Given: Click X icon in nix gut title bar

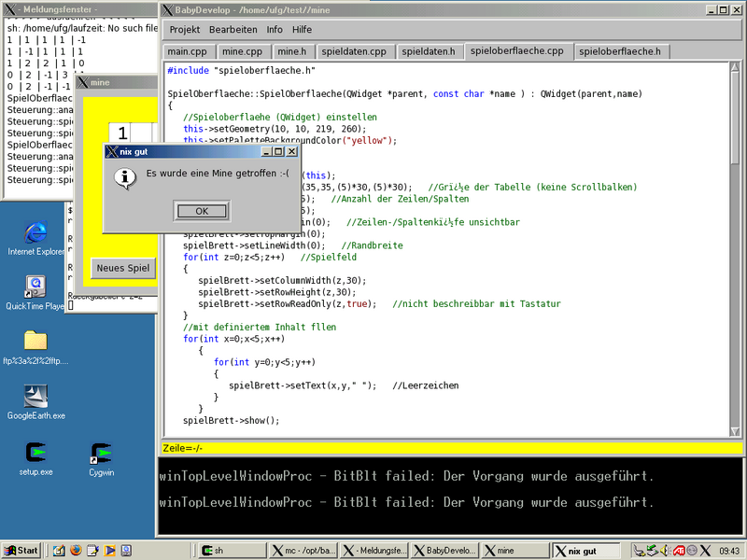Looking at the screenshot, I should pyautogui.click(x=112, y=151).
